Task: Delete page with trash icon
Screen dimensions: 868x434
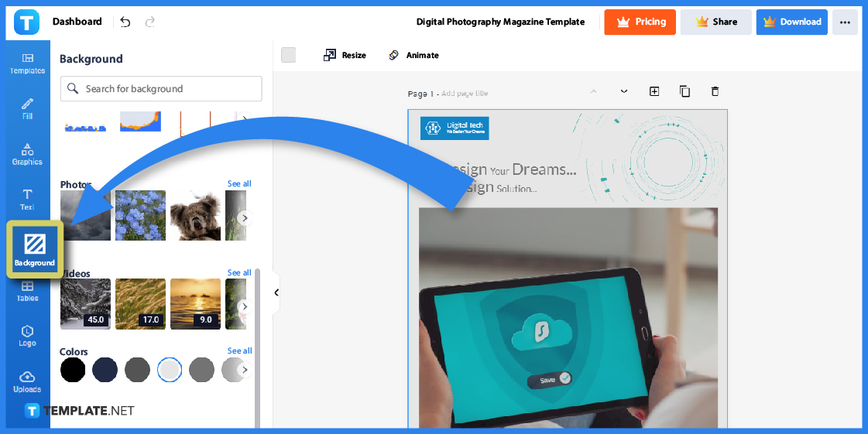Action: click(715, 91)
